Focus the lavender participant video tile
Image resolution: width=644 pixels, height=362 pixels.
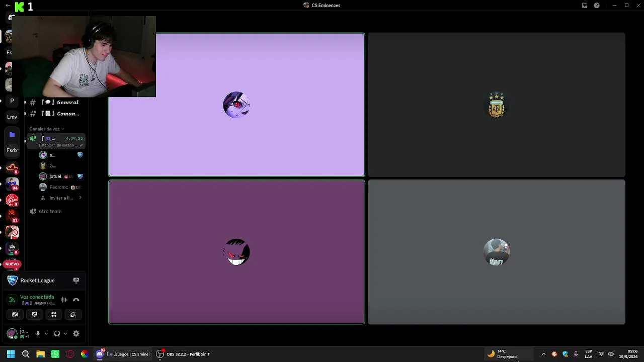(x=236, y=105)
